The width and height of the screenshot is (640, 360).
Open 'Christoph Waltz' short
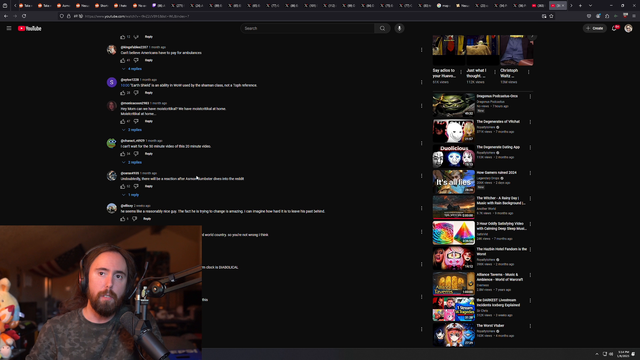516,50
